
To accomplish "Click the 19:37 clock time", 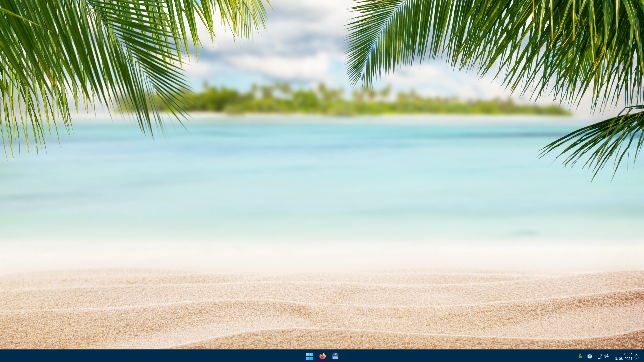I will point(628,354).
